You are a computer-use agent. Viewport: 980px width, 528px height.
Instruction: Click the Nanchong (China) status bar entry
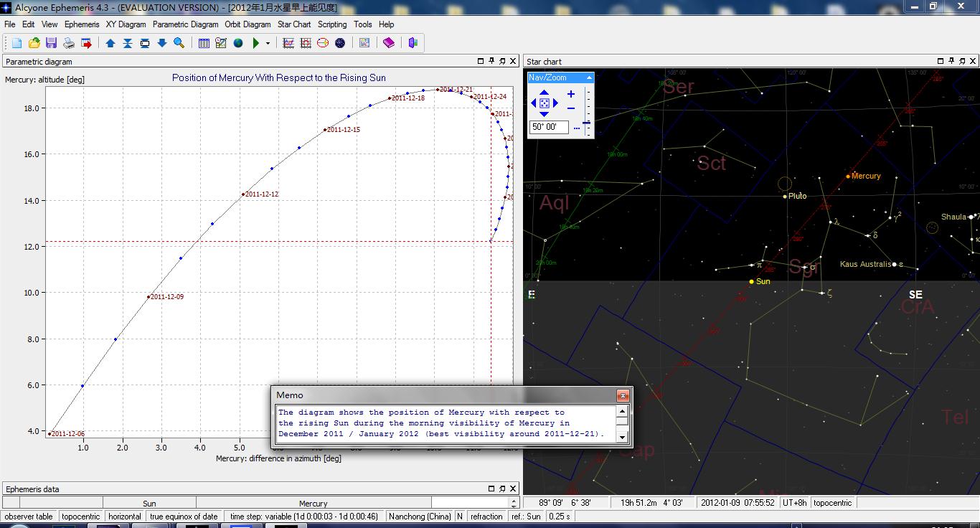(420, 517)
